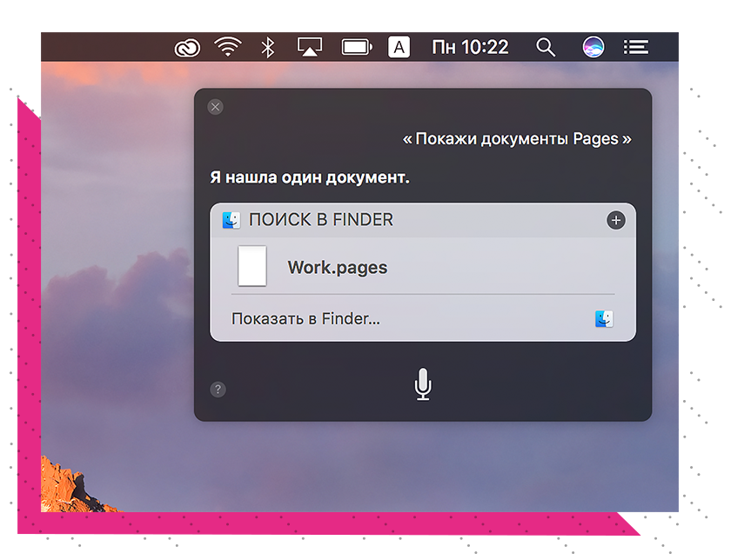Open Spotlight search magnifier
Screen dimensions: 731x560
point(546,47)
